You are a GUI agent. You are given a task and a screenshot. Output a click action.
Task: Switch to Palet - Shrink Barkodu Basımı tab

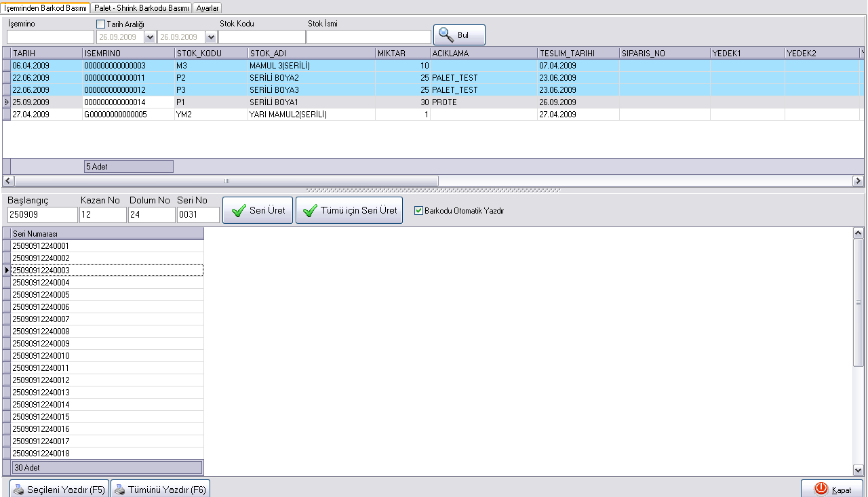[x=142, y=7]
